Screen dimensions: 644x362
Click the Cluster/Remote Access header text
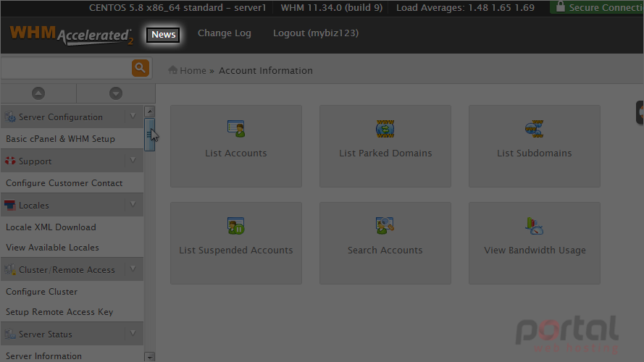(67, 270)
